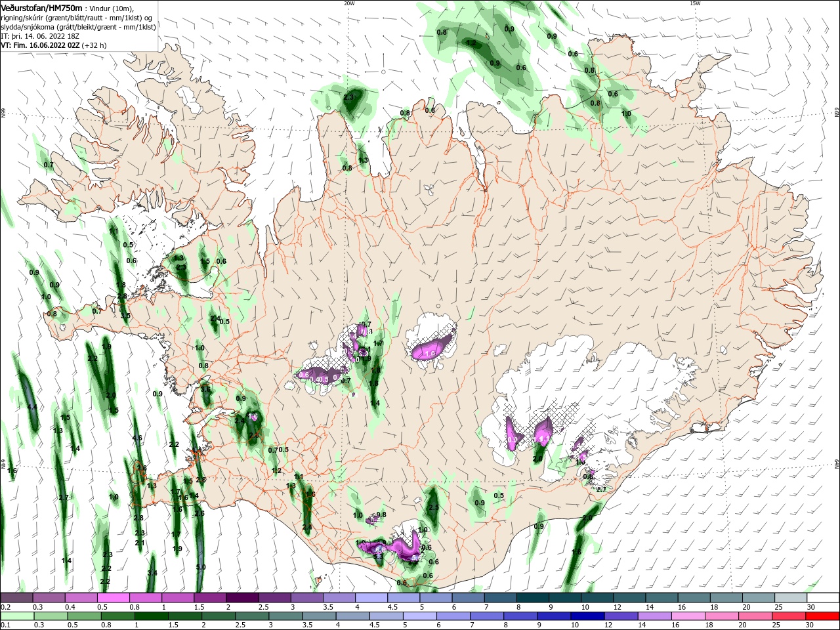Pick the pink rain swatch between 18 and 20
840x630 pixels.
point(723,616)
